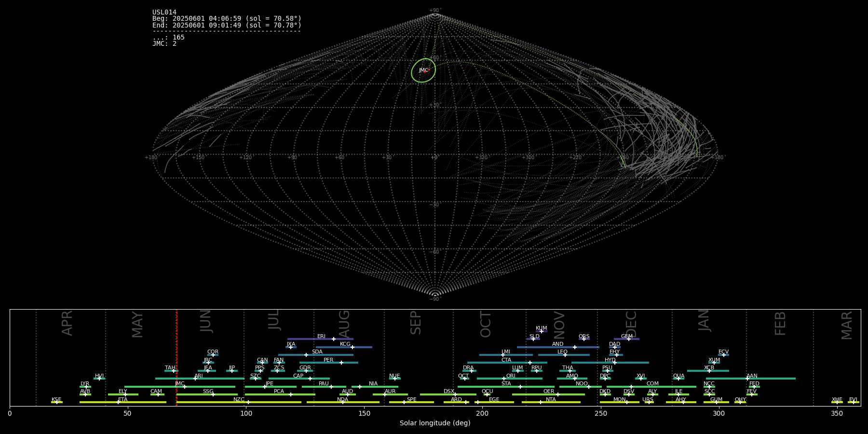The height and width of the screenshot is (434, 868).
Task: Click the 'JMC: 2' count line
Action: [x=164, y=44]
